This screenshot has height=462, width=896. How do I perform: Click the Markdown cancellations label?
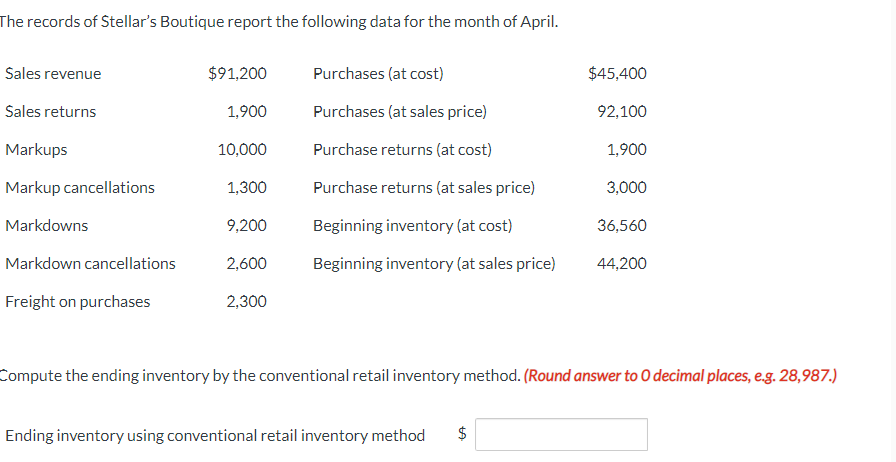pos(90,264)
